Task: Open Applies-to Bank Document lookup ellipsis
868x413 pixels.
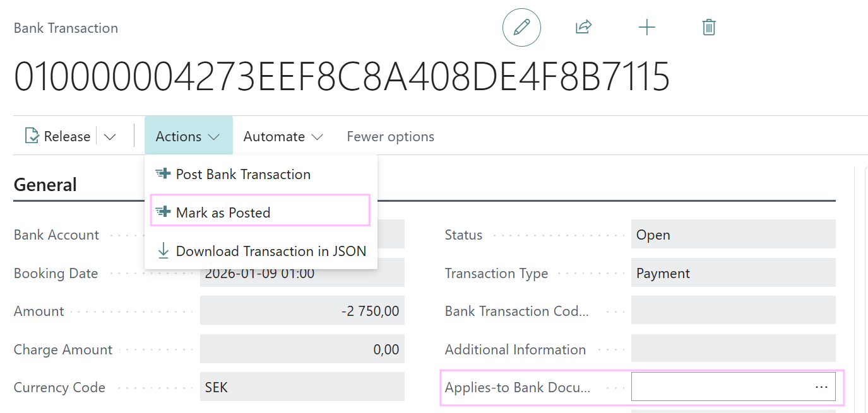Action: tap(821, 387)
